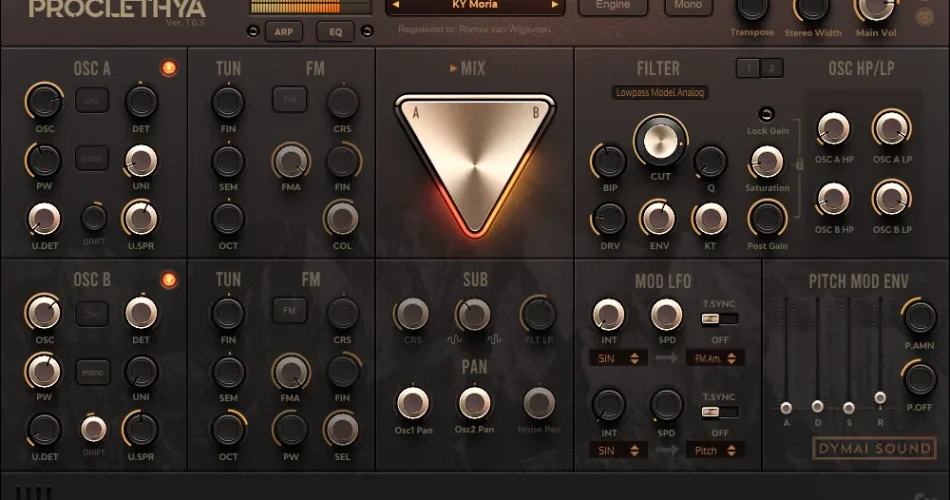Click the filter DRV knob
950x500 pixels.
(610, 218)
